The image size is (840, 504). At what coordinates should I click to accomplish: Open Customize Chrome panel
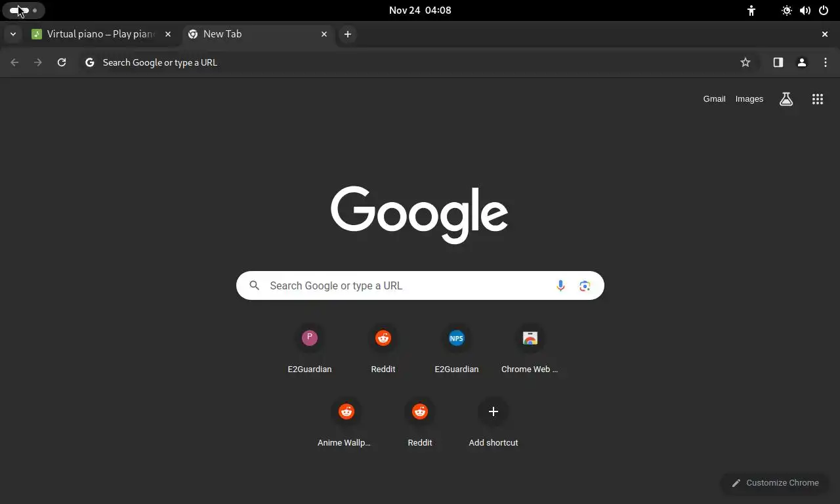click(x=775, y=483)
